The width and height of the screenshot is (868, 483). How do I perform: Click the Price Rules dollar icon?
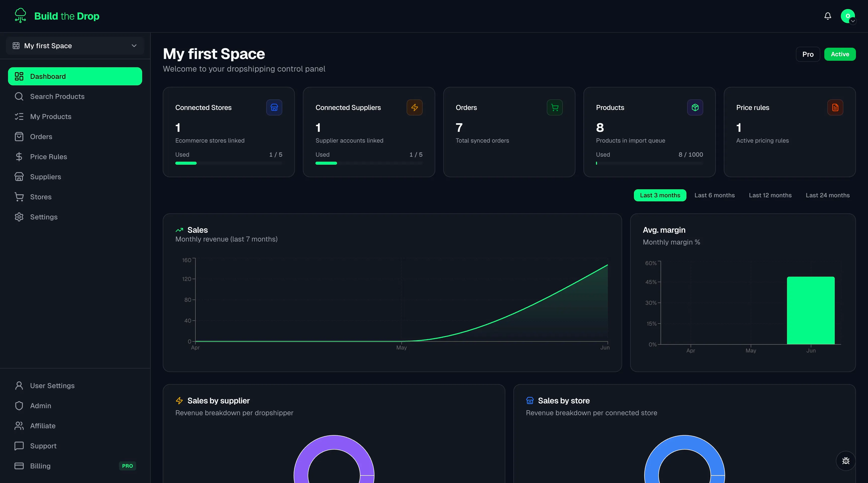(x=19, y=157)
